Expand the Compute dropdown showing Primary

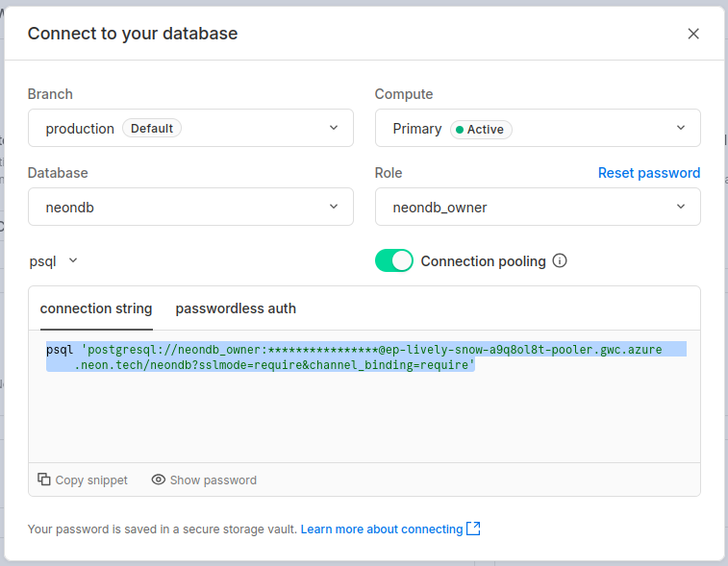(x=537, y=128)
